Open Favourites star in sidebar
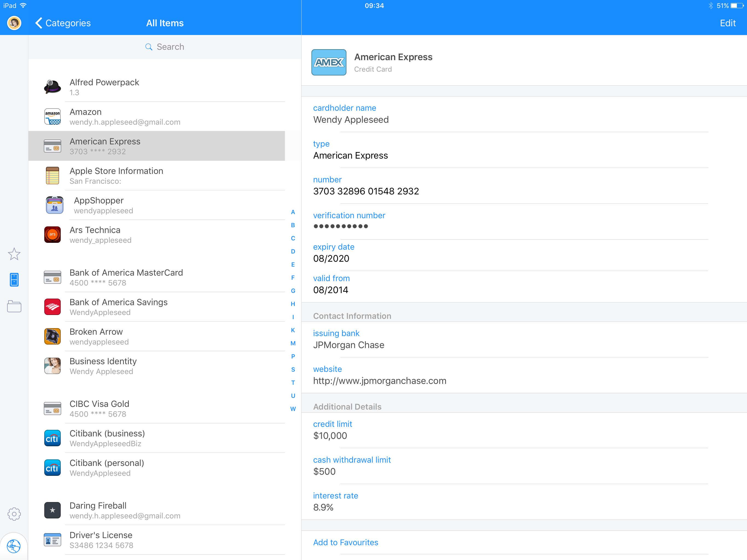 point(14,254)
